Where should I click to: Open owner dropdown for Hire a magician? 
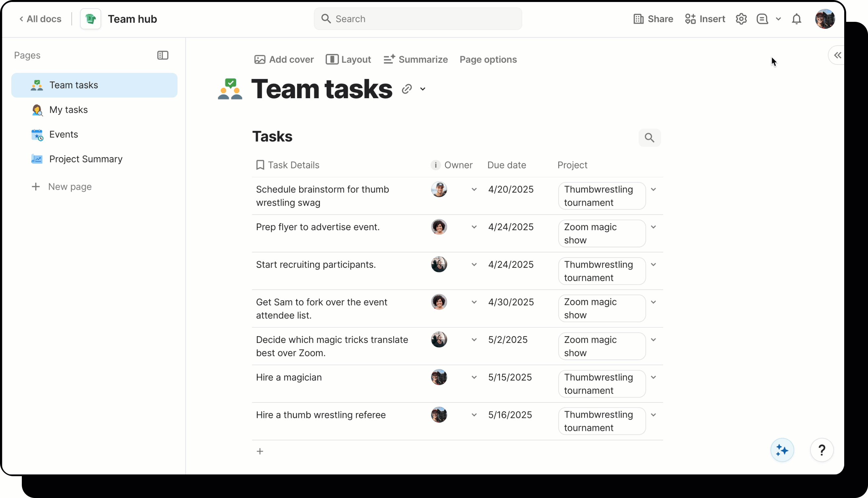point(474,377)
